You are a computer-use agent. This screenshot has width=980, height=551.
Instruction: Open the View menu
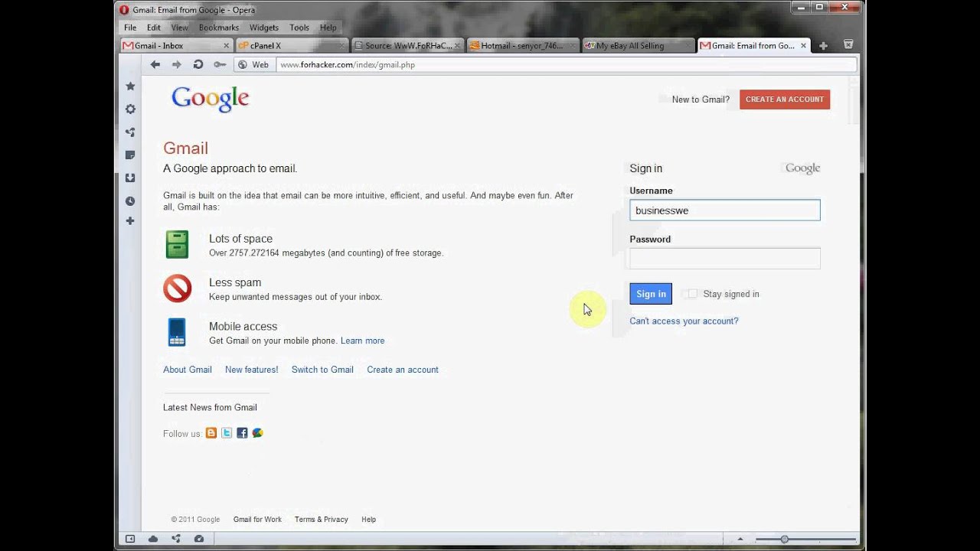coord(180,28)
